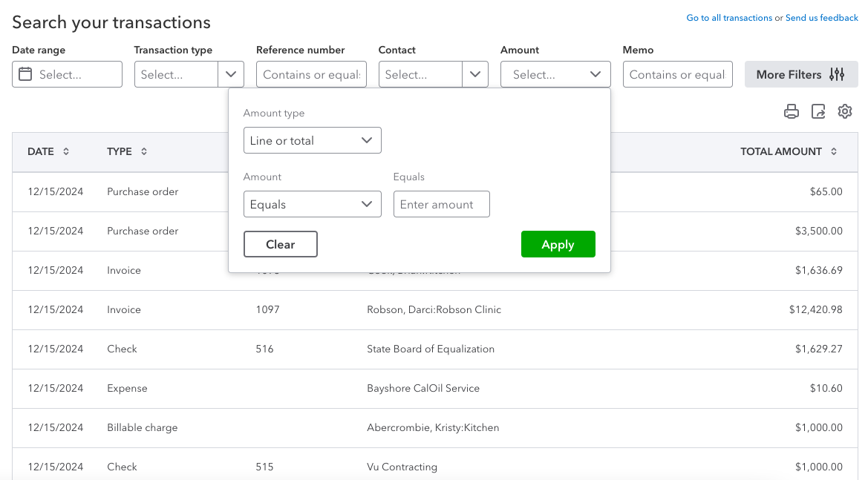This screenshot has height=480, width=868.
Task: Open the table settings gear
Action: [x=845, y=111]
